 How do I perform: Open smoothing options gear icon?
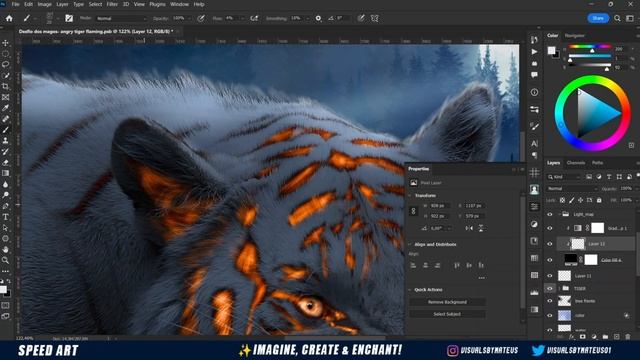click(x=318, y=18)
